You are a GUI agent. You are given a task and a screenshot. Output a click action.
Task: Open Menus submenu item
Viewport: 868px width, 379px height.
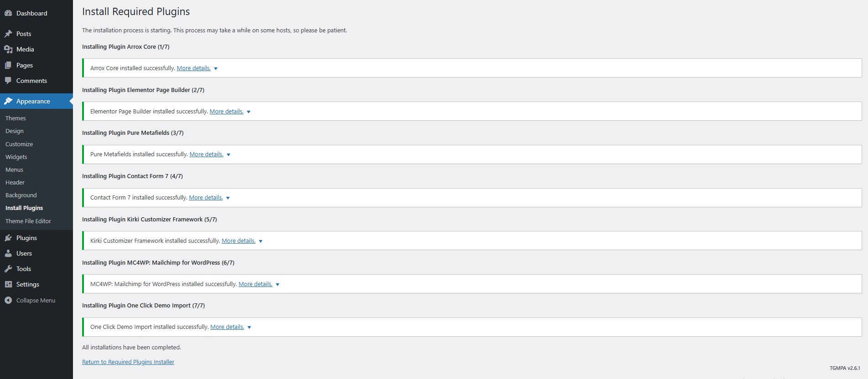point(14,169)
